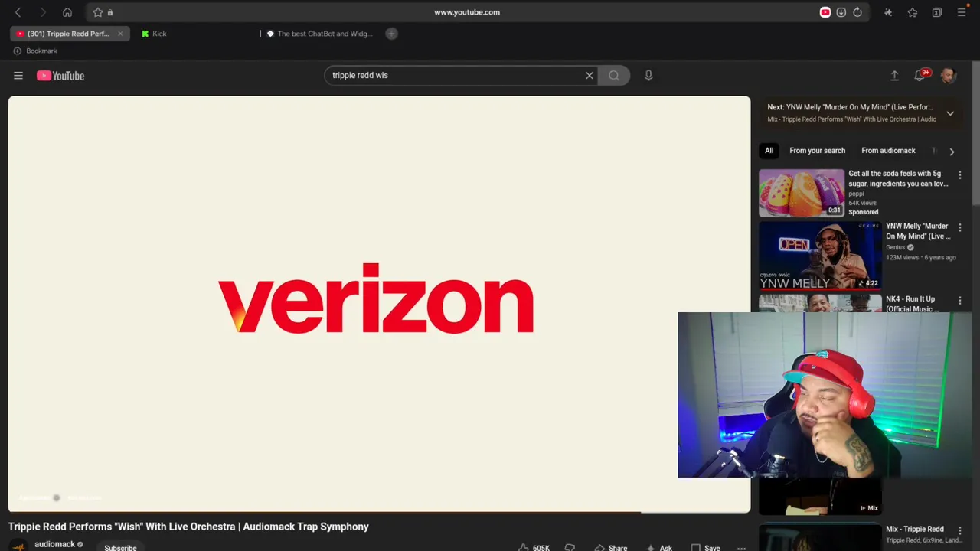This screenshot has width=980, height=551.
Task: Click the video title Trippie Redd Performs Wish
Action: coord(188,527)
